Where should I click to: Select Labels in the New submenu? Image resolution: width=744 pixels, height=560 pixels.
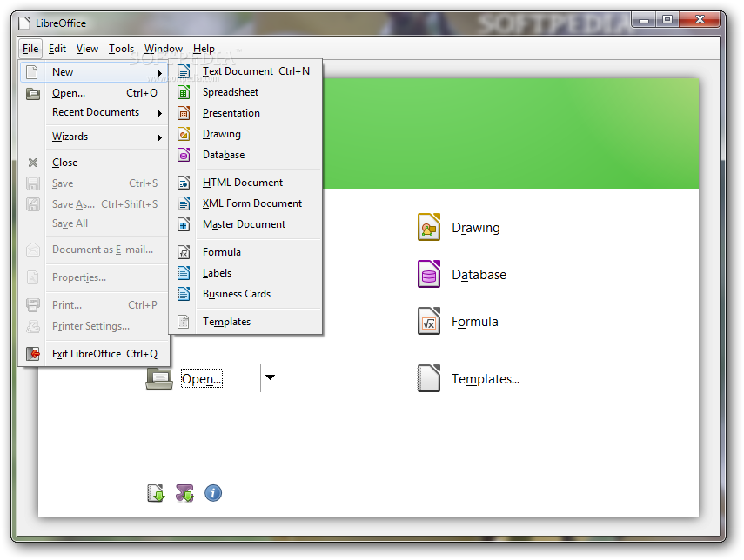(x=216, y=272)
